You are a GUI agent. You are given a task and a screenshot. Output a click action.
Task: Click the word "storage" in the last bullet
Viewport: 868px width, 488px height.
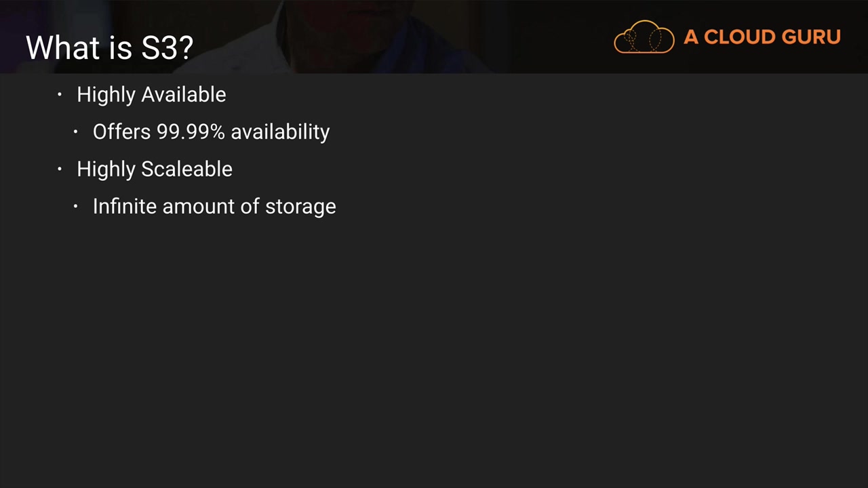click(300, 207)
